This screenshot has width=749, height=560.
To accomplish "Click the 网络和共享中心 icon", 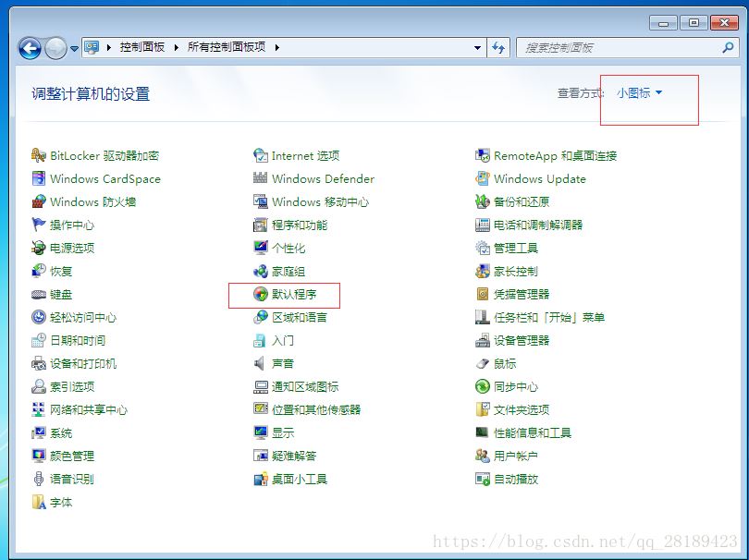I will click(x=39, y=409).
